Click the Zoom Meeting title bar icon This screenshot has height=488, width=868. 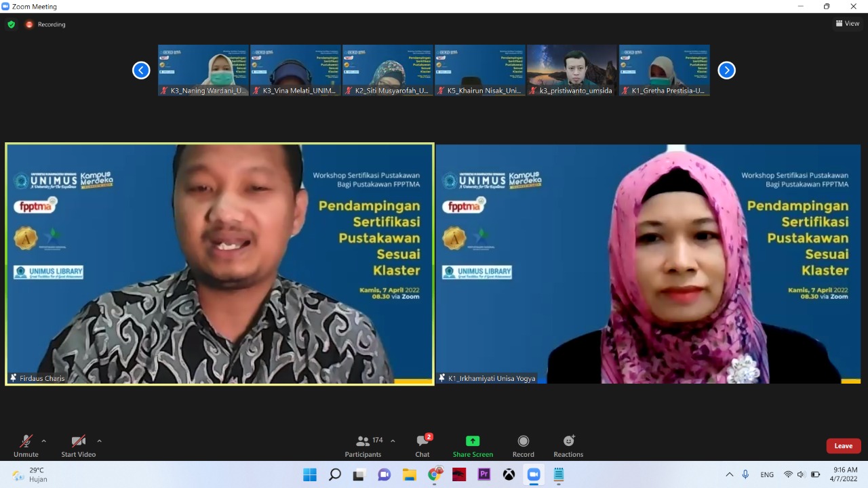[x=5, y=6]
